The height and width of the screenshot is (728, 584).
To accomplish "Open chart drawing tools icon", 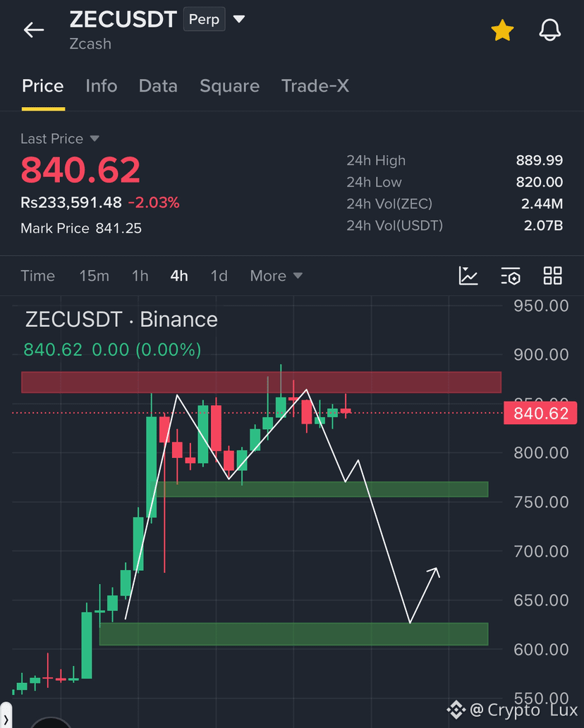I will 468,276.
